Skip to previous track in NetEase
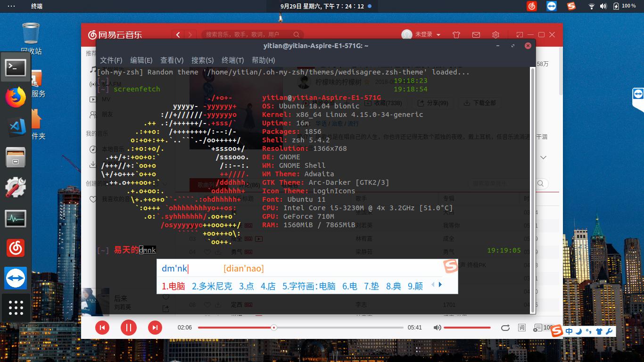This screenshot has width=644, height=362. (x=102, y=328)
